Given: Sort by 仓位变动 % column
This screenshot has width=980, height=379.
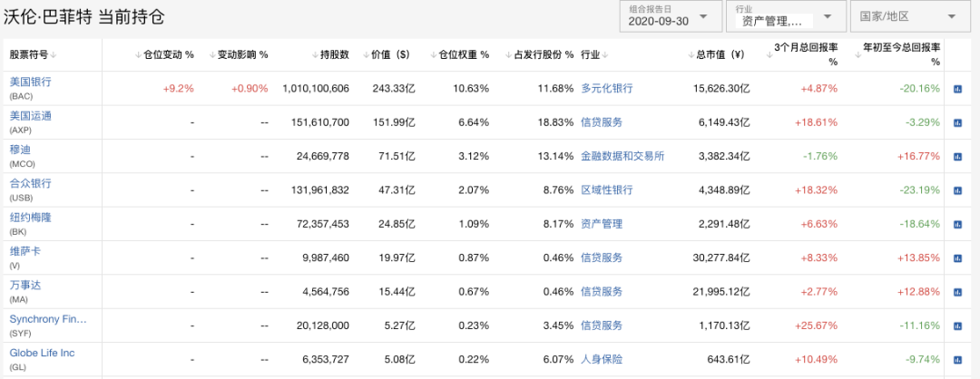Looking at the screenshot, I should (x=164, y=54).
